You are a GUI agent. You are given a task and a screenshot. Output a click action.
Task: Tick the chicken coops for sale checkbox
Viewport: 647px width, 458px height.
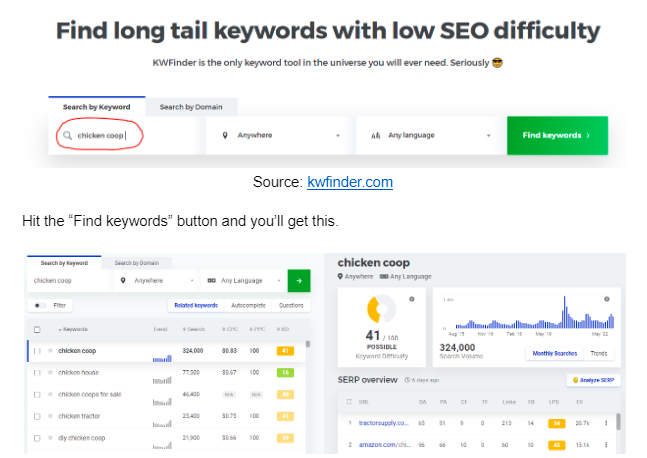(37, 394)
